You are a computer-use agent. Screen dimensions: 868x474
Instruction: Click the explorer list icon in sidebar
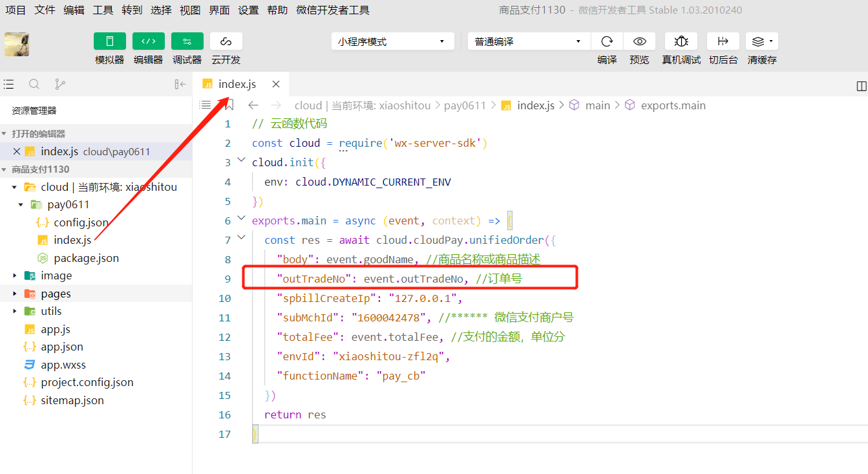tap(8, 84)
